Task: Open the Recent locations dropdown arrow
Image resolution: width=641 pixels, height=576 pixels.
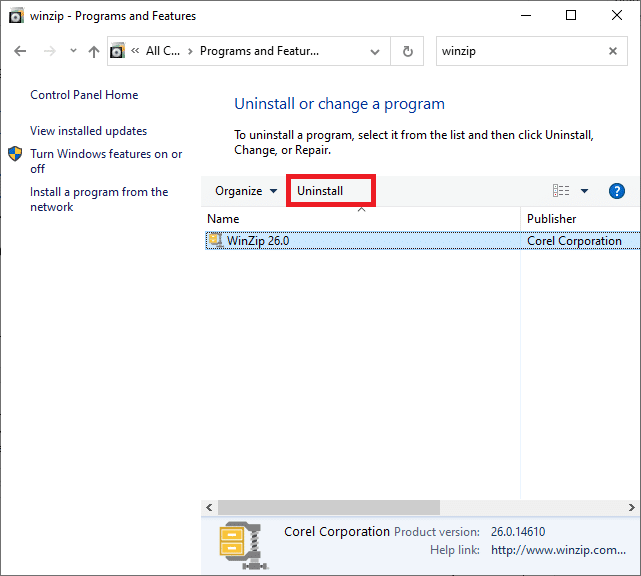Action: tap(71, 52)
